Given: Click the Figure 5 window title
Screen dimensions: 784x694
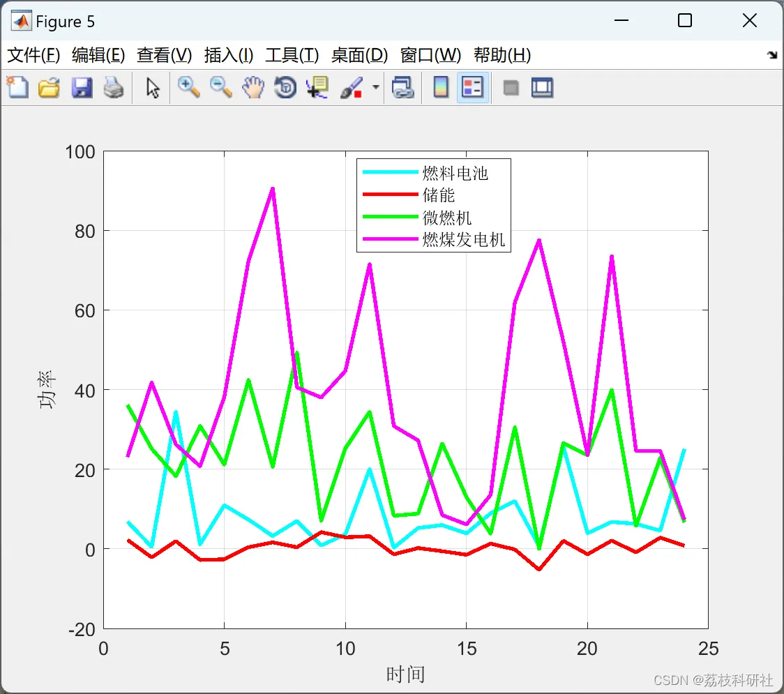Looking at the screenshot, I should (x=65, y=22).
